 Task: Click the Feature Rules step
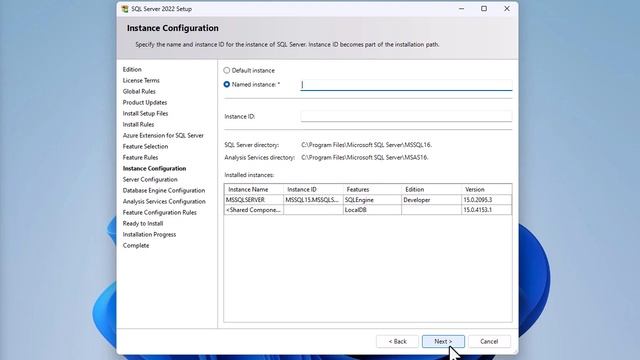pos(140,158)
